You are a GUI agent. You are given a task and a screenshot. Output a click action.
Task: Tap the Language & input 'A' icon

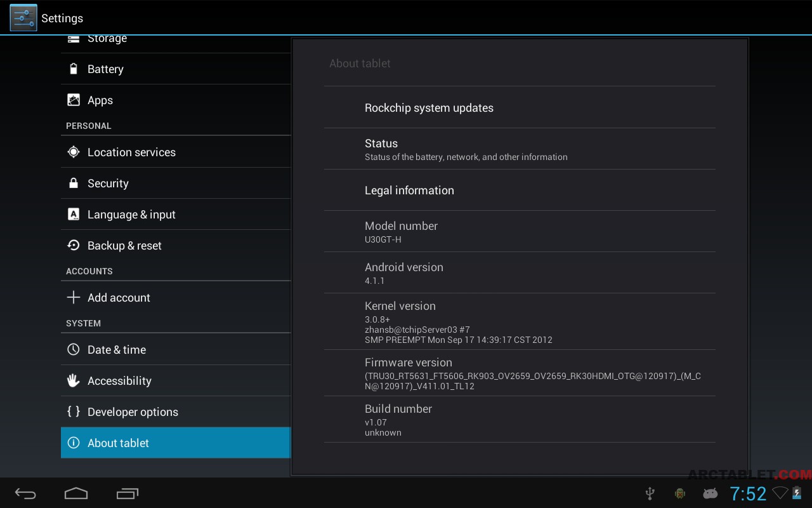coord(74,214)
